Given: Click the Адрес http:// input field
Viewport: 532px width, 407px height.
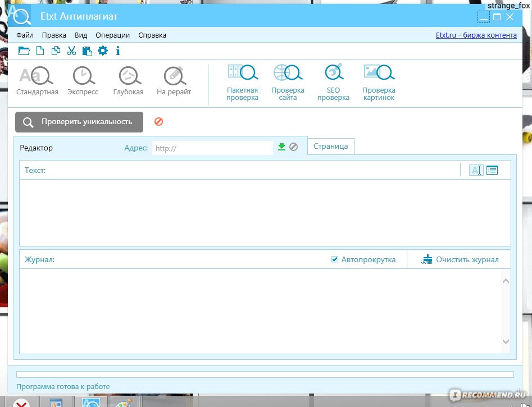Looking at the screenshot, I should click(x=212, y=148).
